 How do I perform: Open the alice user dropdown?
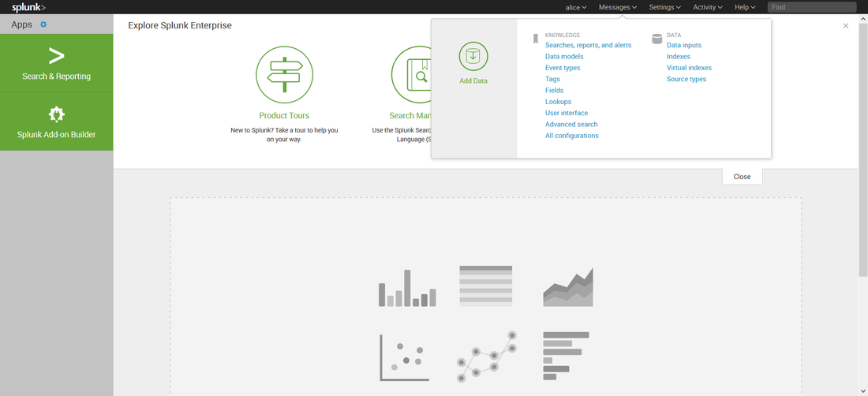[x=576, y=7]
